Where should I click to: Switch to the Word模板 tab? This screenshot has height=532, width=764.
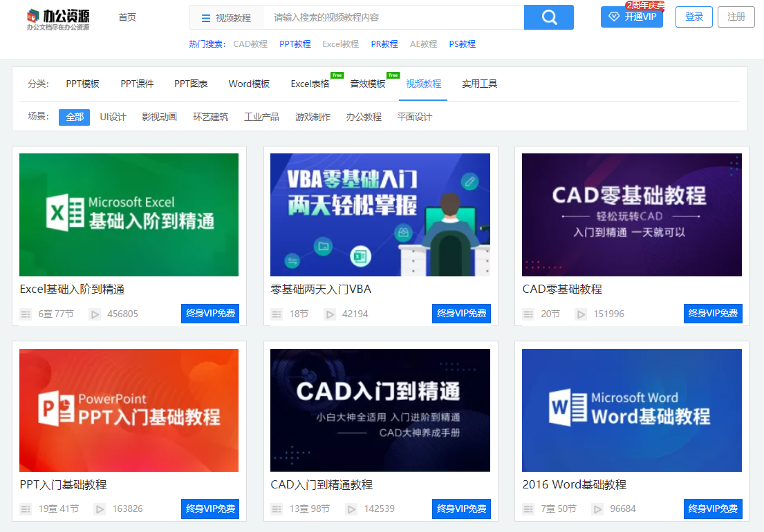(x=248, y=84)
